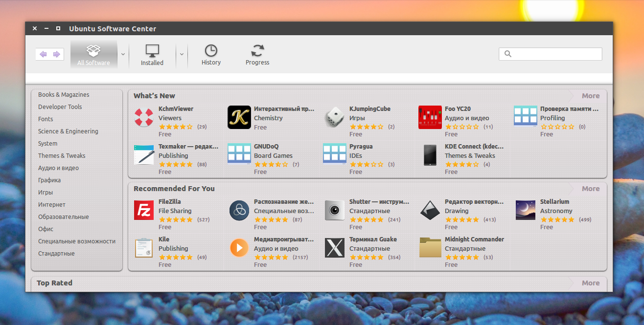The image size is (644, 325).
Task: Select the All Software tab
Action: click(x=93, y=54)
